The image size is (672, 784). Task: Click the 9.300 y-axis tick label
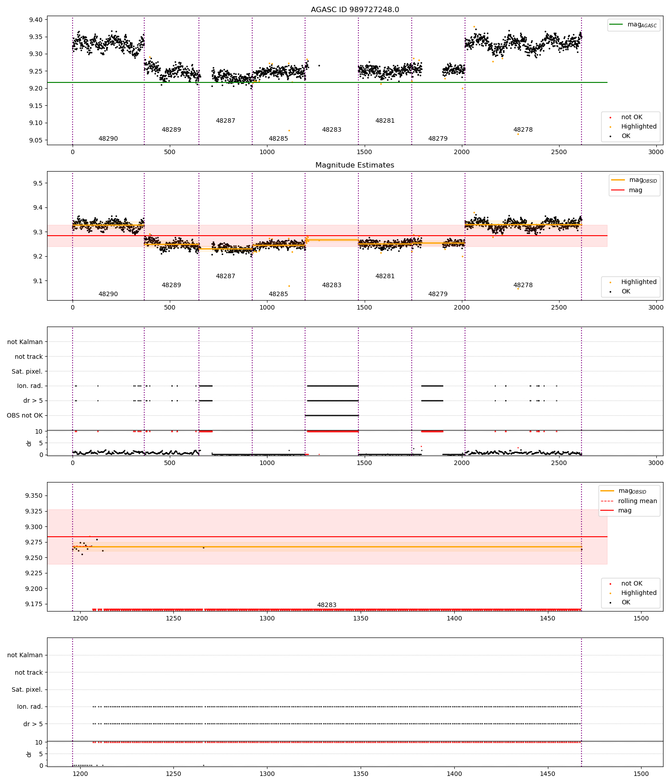pos(34,527)
